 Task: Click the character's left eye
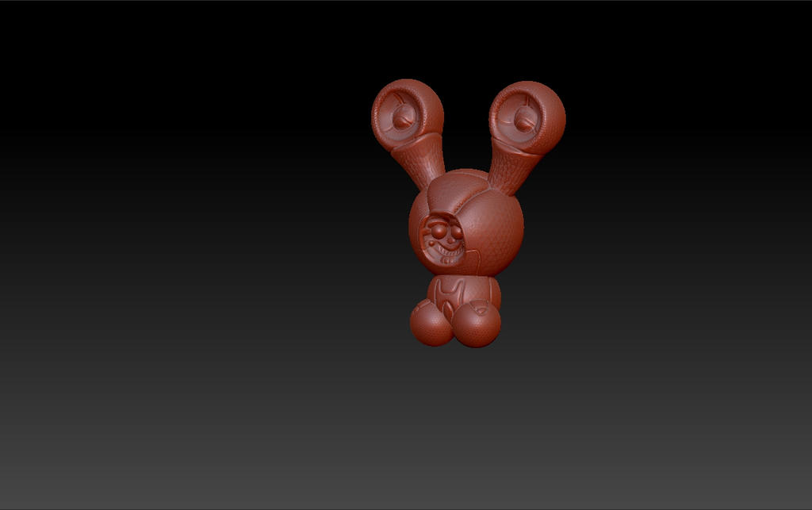coord(457,231)
